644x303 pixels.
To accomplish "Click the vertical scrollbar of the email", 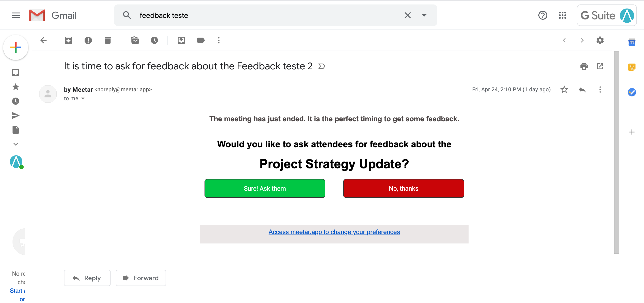I will [616, 152].
